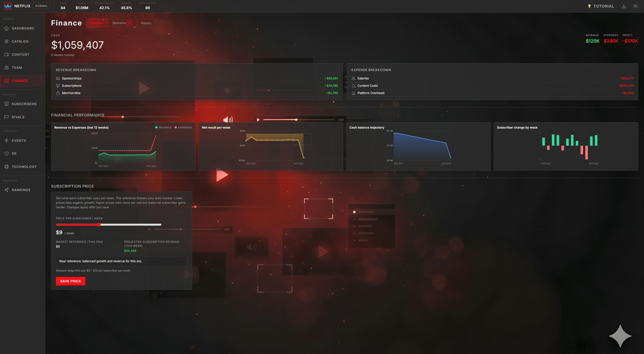This screenshot has height=354, width=644.
Task: Open the Tutorial button
Action: (601, 6)
